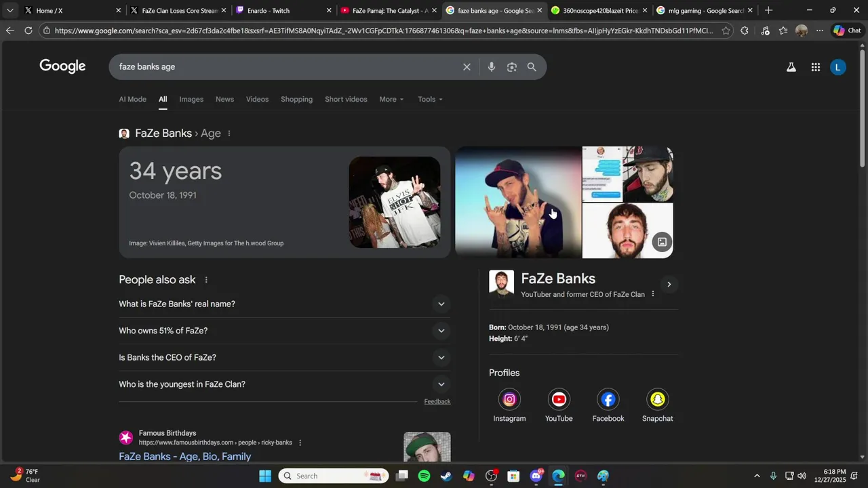Open Google account avatar 'L'

pyautogui.click(x=838, y=67)
